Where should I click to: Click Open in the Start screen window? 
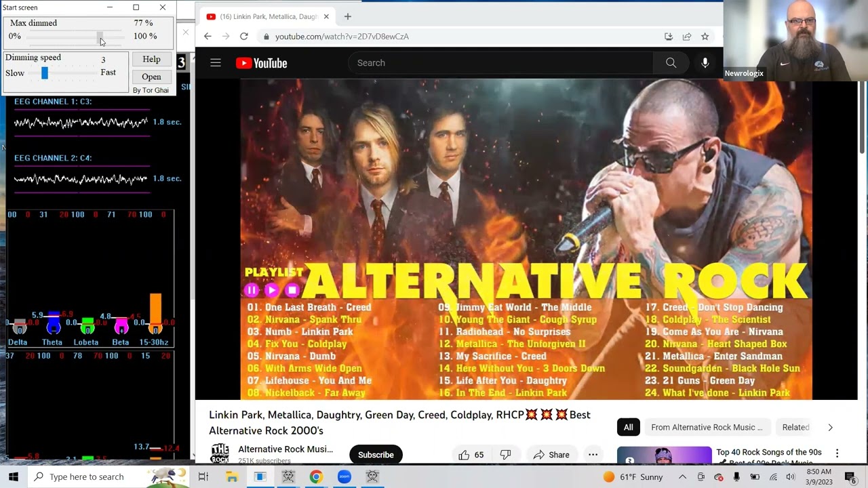pyautogui.click(x=151, y=77)
